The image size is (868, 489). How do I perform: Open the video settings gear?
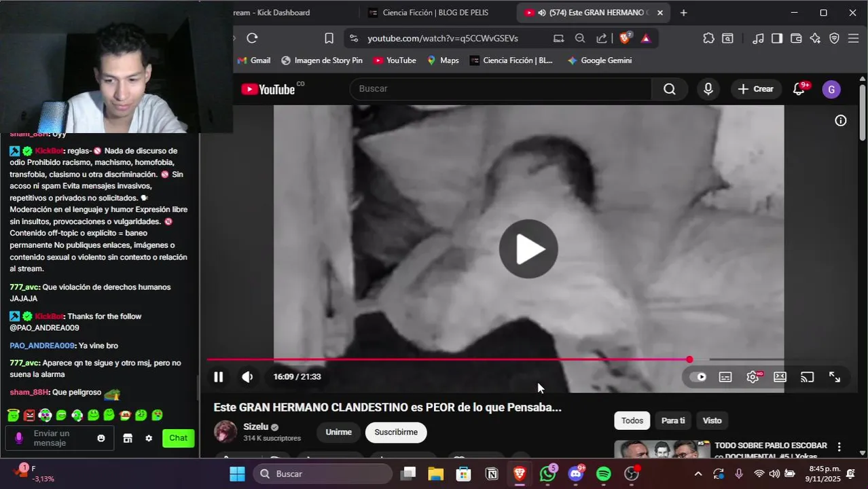(753, 377)
